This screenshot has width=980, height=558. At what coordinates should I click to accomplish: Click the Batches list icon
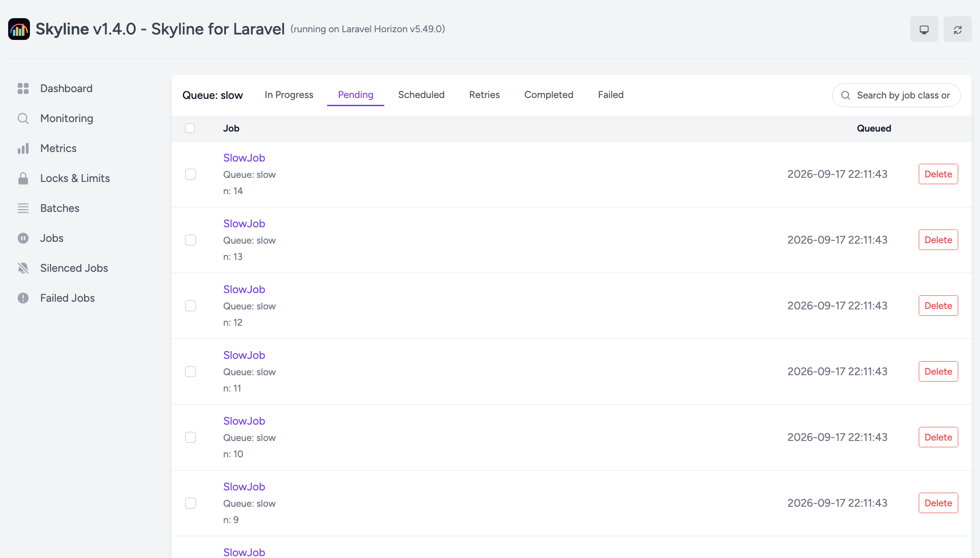point(23,208)
